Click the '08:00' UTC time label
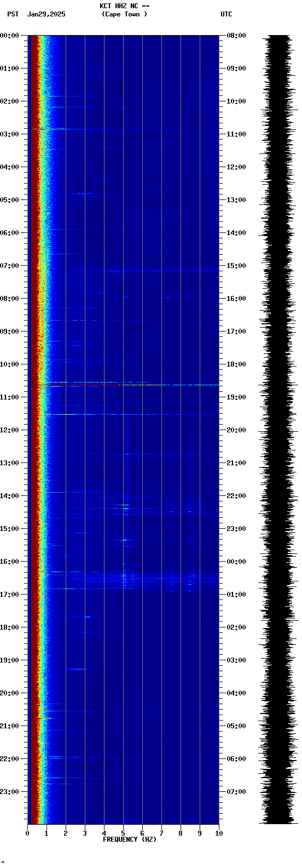302x868 pixels. coord(236,36)
